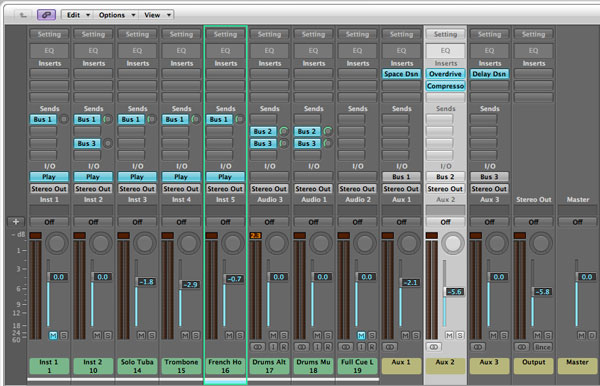Select the Aux 1 channel name label
Image resolution: width=600 pixels, height=386 pixels.
point(401,366)
